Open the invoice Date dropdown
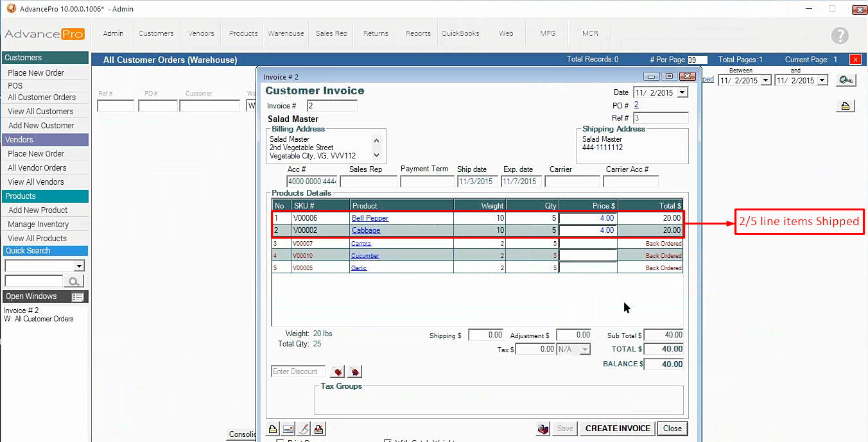The image size is (868, 442). (682, 93)
